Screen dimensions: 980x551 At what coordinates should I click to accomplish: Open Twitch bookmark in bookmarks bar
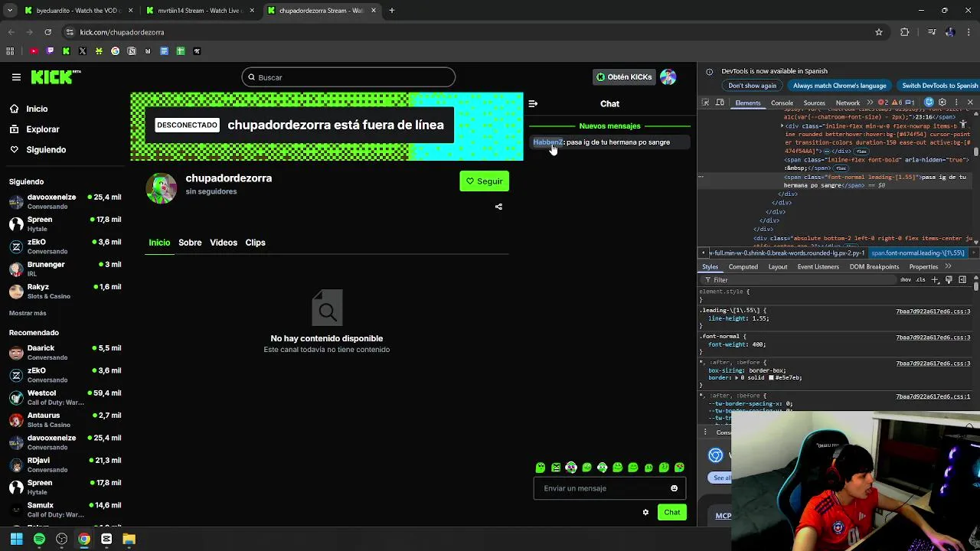[50, 51]
